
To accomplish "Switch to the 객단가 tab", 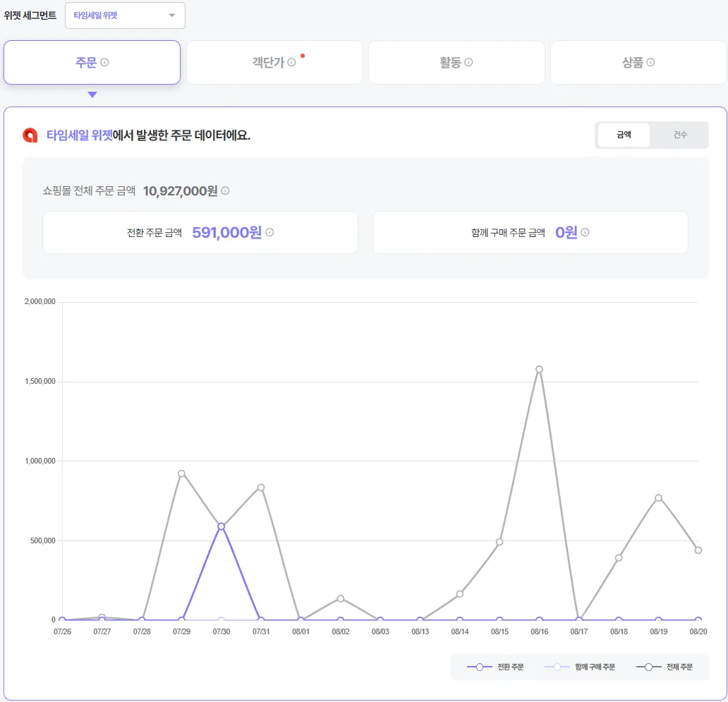I will 274,62.
